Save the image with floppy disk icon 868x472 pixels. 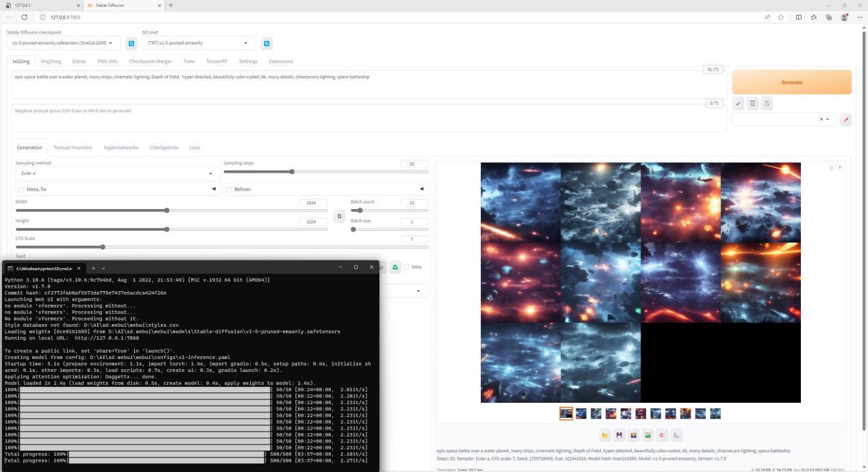(619, 435)
